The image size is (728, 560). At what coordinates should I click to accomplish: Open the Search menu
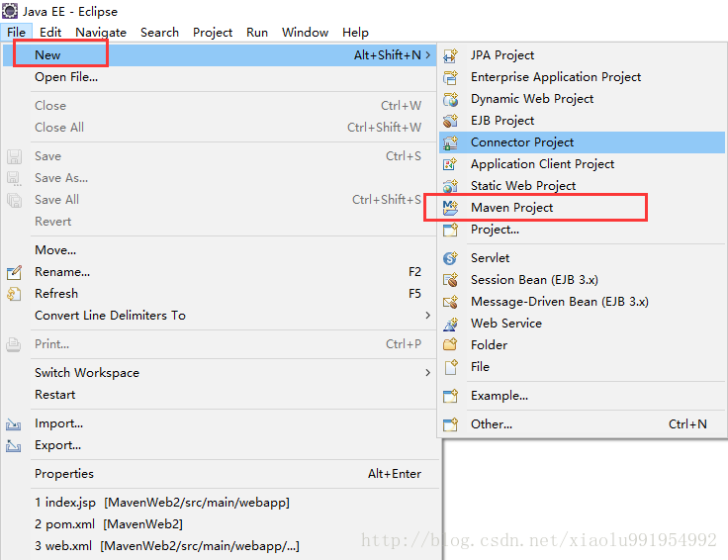tap(159, 33)
